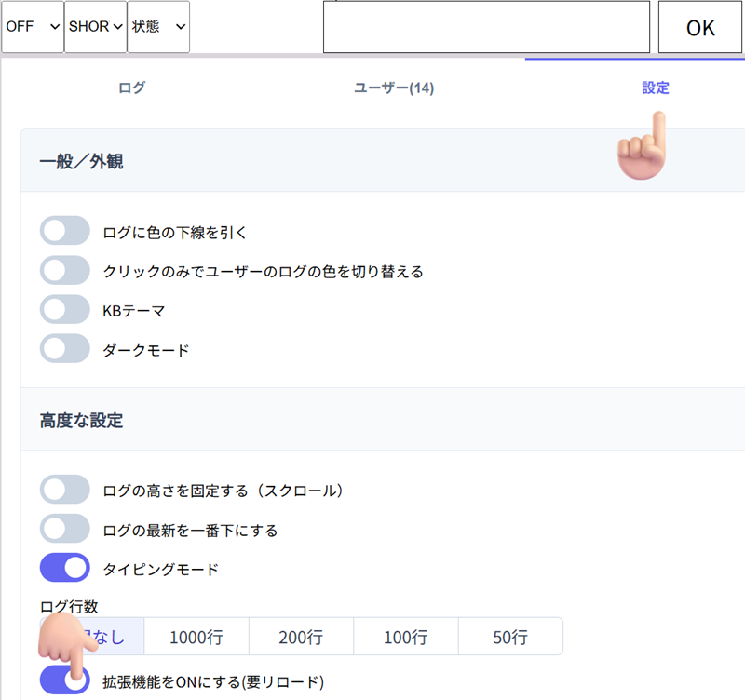Image resolution: width=745 pixels, height=700 pixels.
Task: Set log lines to 100行
Action: [405, 638]
